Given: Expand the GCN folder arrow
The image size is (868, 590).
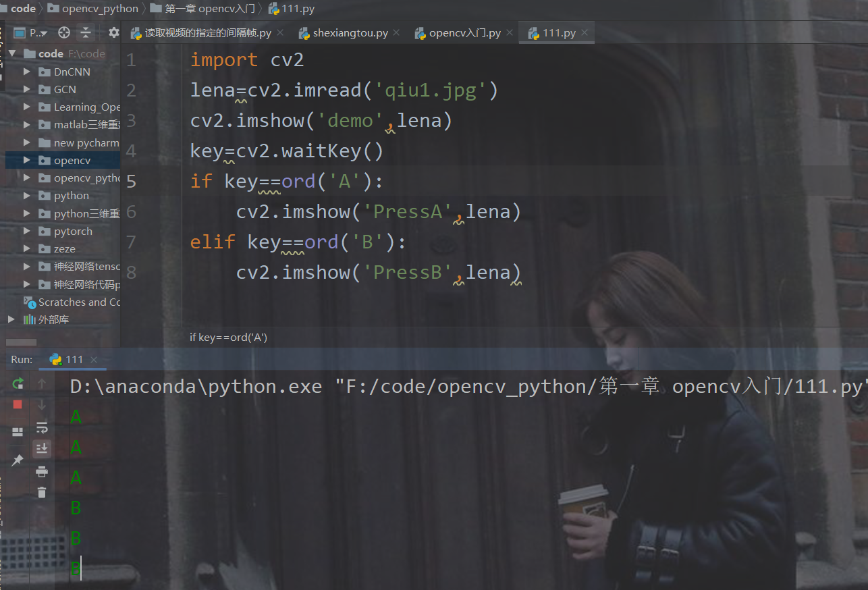Looking at the screenshot, I should [x=27, y=89].
